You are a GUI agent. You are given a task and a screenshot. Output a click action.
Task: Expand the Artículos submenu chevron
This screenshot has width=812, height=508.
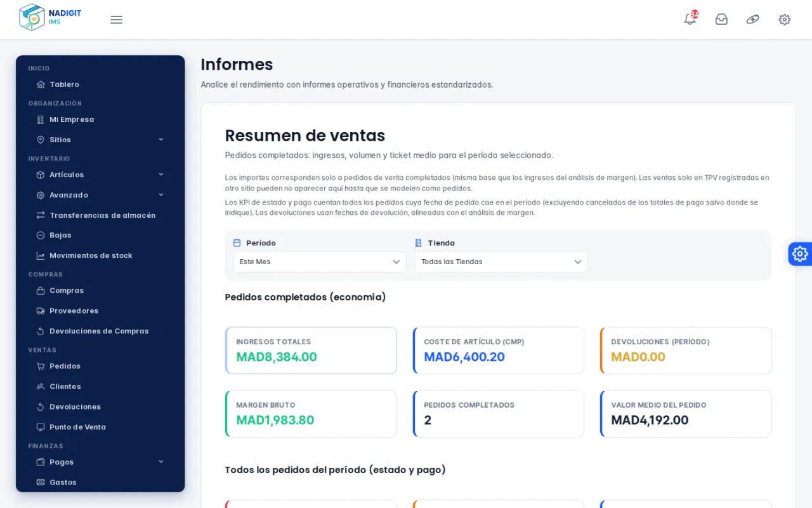161,175
